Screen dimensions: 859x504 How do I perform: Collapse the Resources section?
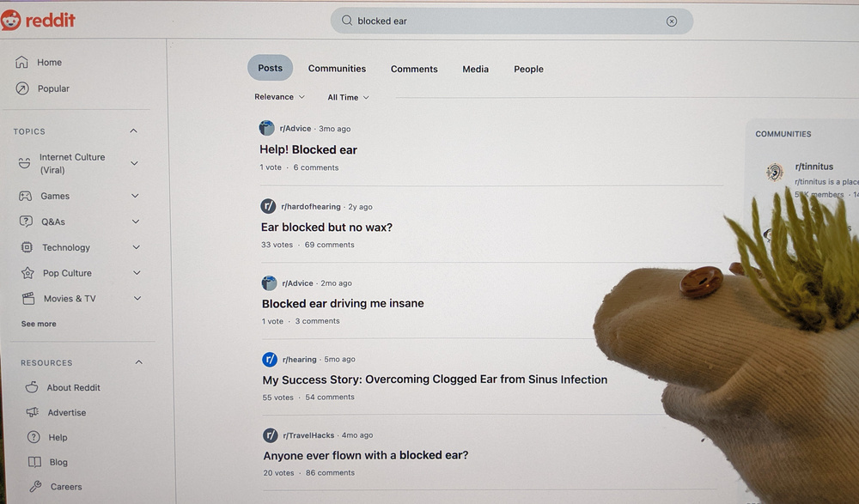138,362
